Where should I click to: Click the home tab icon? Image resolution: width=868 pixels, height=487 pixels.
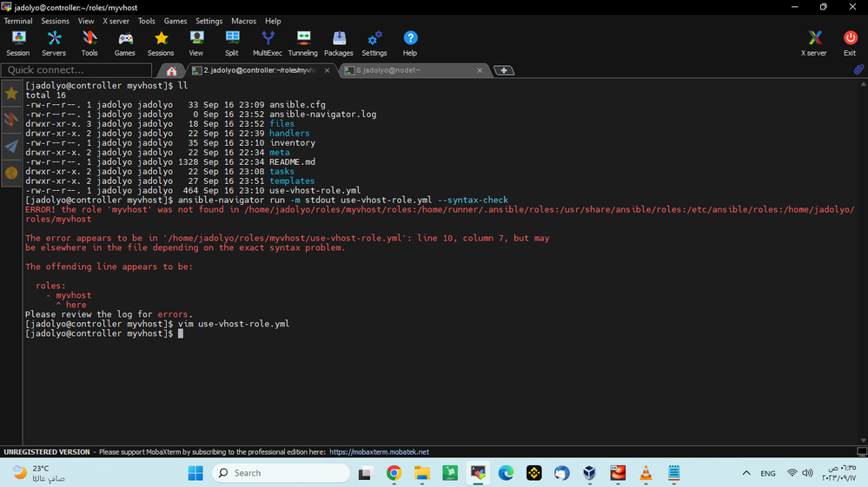[x=172, y=70]
